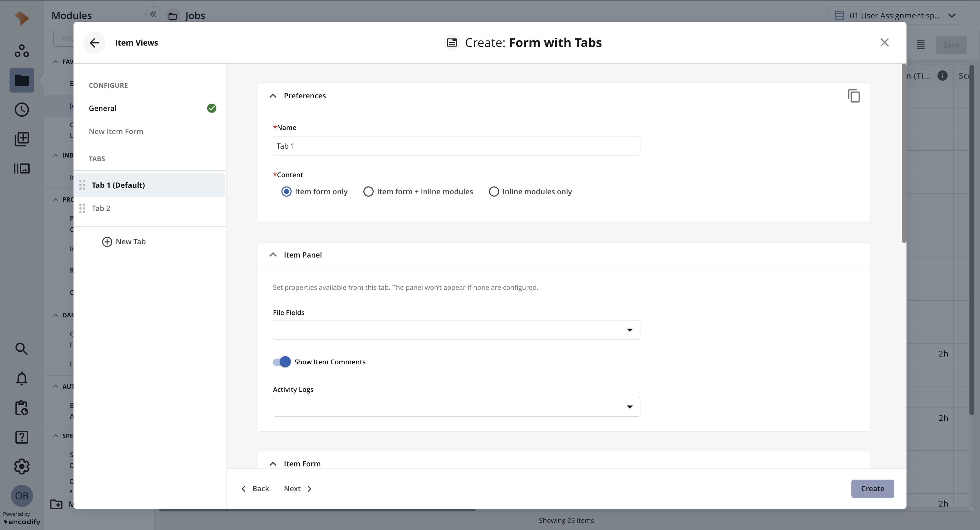Image resolution: width=980 pixels, height=530 pixels.
Task: Click the info icon in the table header
Action: 942,76
